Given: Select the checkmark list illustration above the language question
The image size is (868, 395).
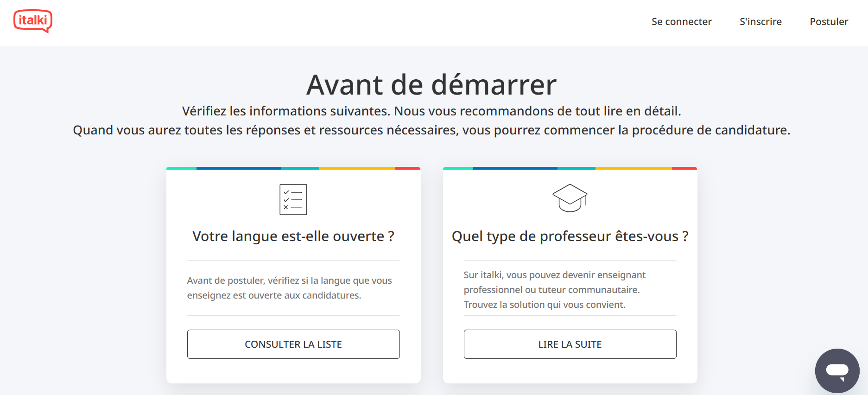Looking at the screenshot, I should click(x=293, y=199).
